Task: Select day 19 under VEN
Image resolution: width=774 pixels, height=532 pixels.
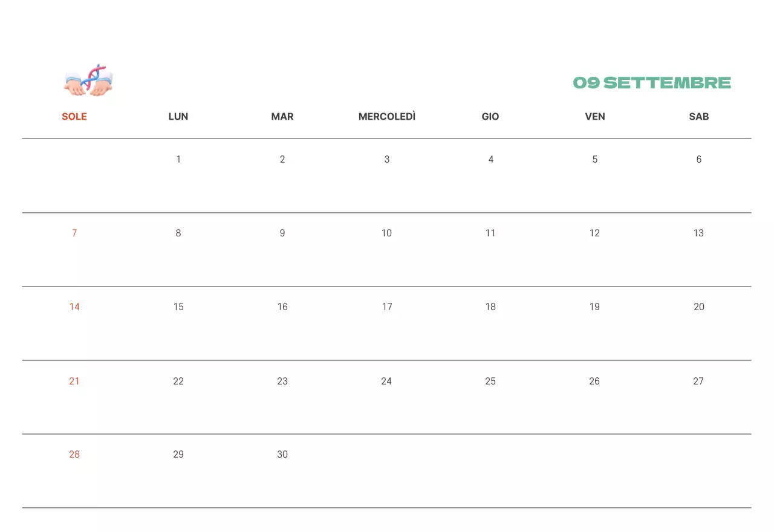Action: (594, 307)
